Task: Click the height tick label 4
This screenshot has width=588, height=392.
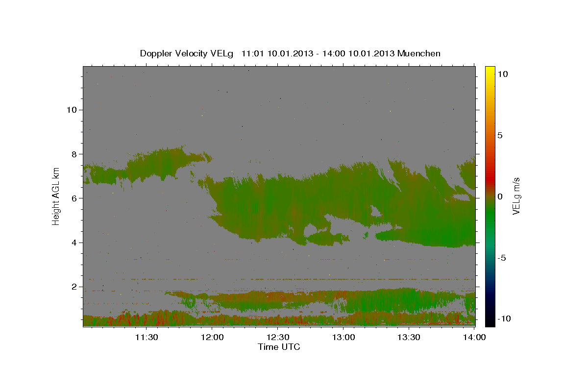Action: [73, 243]
